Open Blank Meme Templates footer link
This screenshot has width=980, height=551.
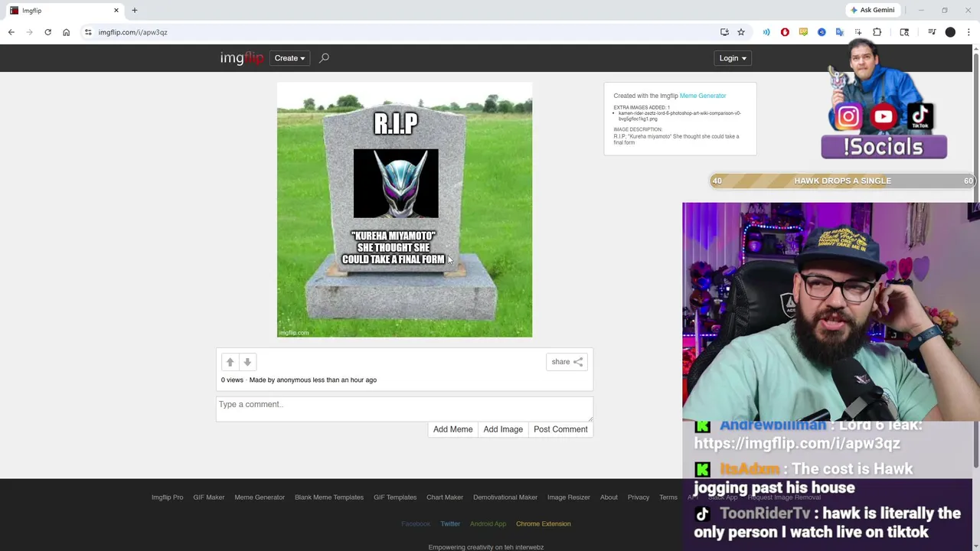click(329, 497)
